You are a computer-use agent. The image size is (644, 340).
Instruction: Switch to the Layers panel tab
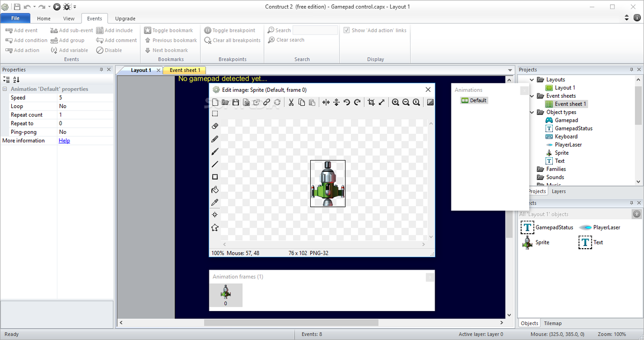coord(559,191)
